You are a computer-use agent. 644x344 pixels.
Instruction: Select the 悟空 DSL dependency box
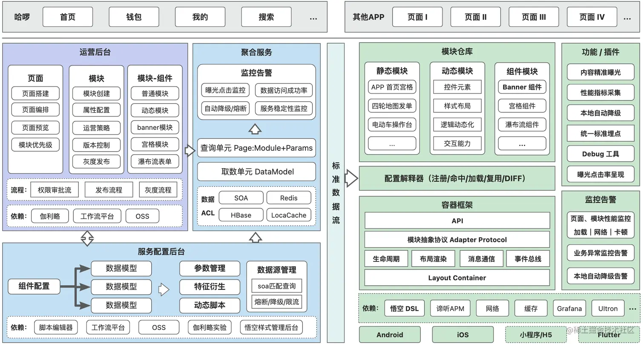pyautogui.click(x=405, y=308)
